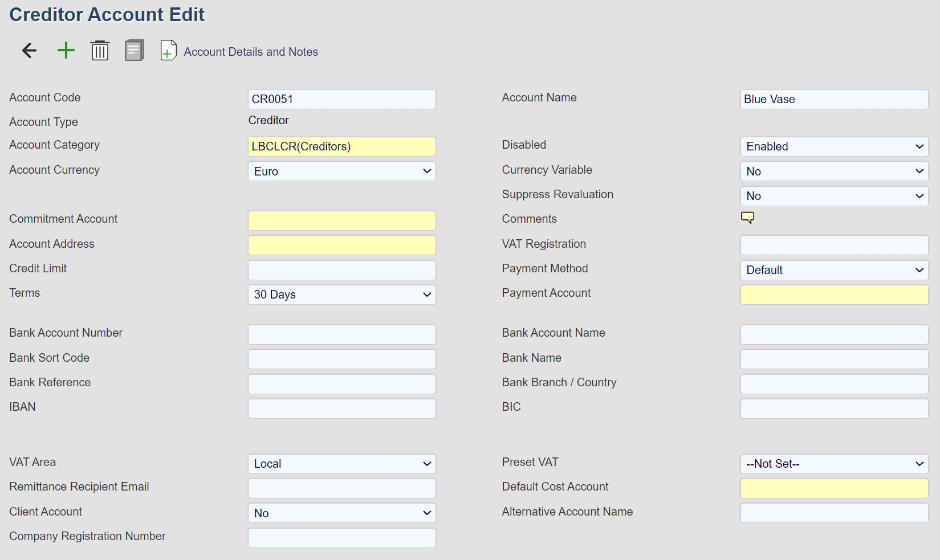This screenshot has width=940, height=560.
Task: Click the yellow Default Cost Account field
Action: (834, 488)
